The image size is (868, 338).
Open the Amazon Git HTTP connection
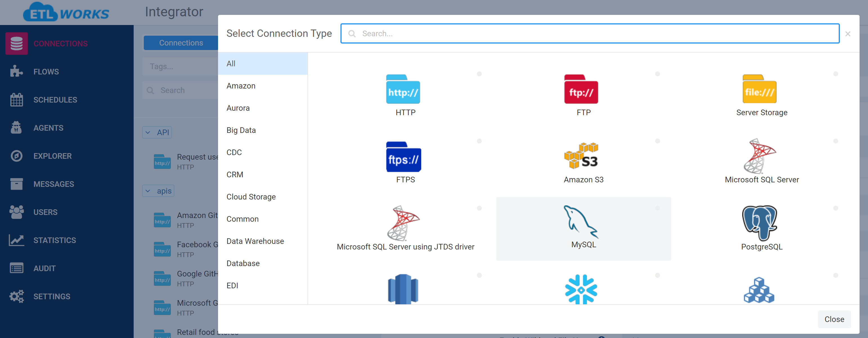[186, 220]
